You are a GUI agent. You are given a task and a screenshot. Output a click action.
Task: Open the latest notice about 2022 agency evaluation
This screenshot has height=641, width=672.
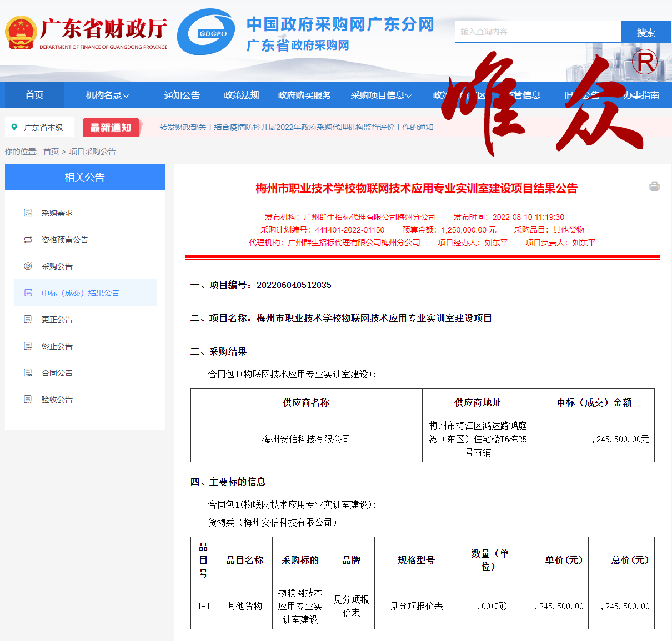tap(296, 128)
